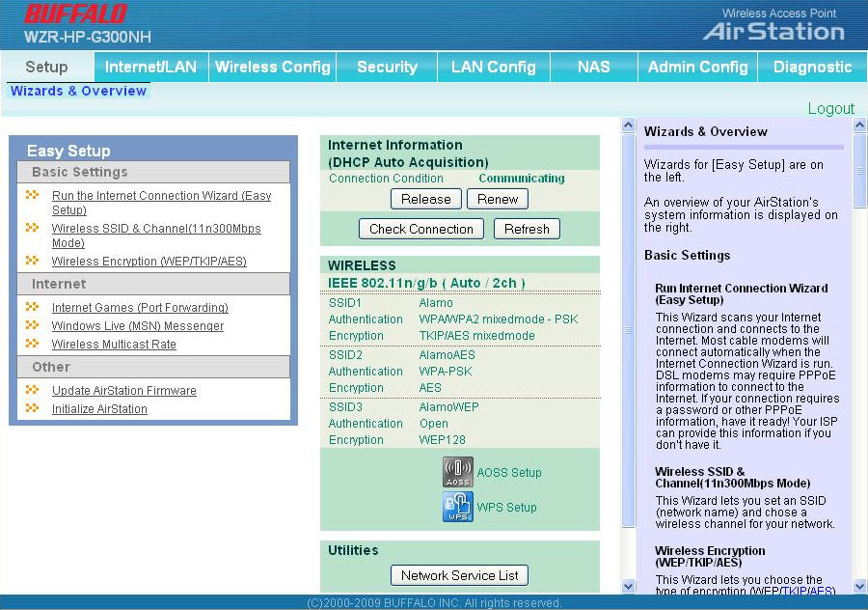Click the IEEE 802.11n/g/b wireless mode heading
868x610 pixels.
tap(426, 283)
